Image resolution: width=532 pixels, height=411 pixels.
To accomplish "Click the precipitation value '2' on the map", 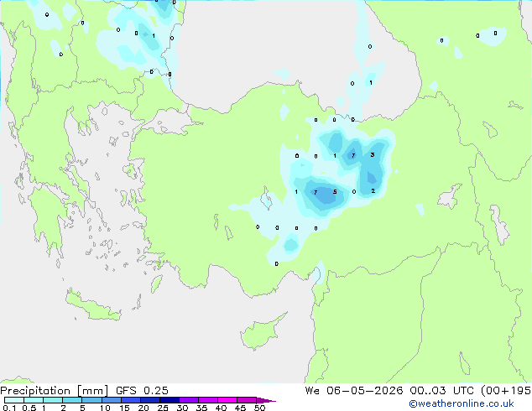I will point(373,191).
